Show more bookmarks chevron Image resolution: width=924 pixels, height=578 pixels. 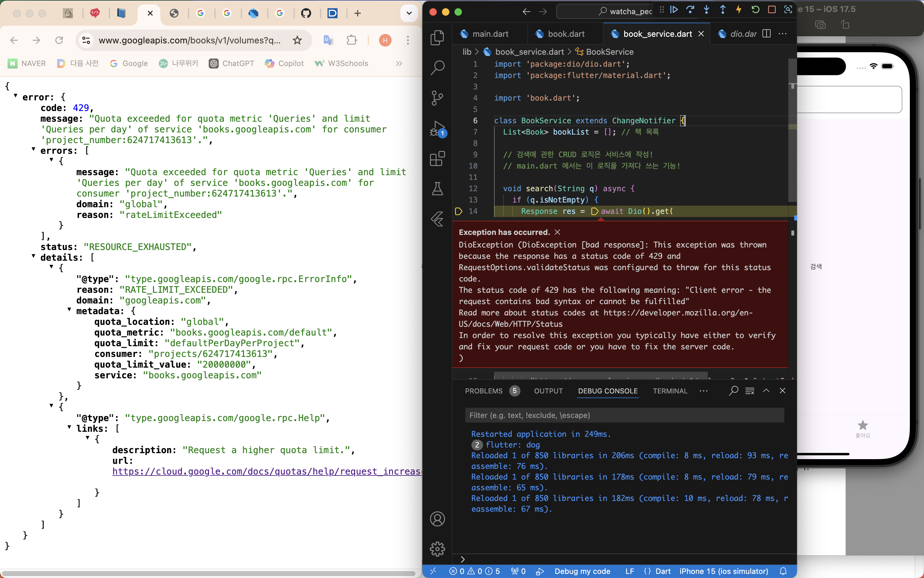click(x=399, y=64)
